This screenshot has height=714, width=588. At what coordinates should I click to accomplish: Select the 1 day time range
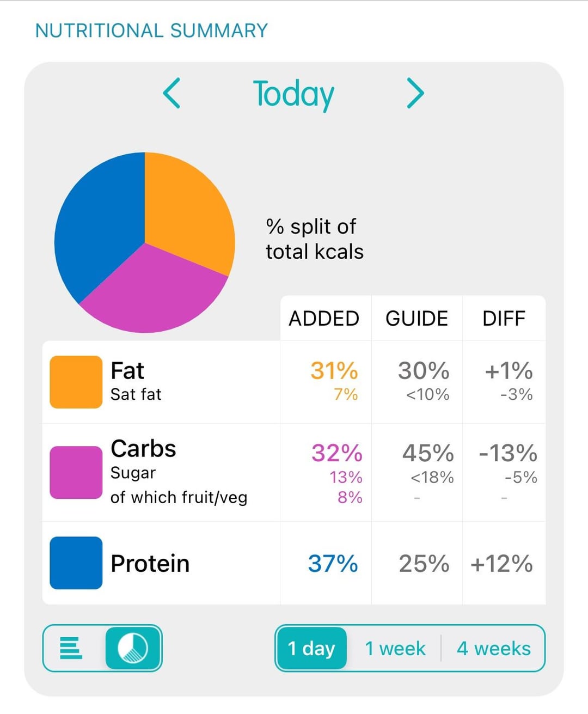click(x=311, y=648)
